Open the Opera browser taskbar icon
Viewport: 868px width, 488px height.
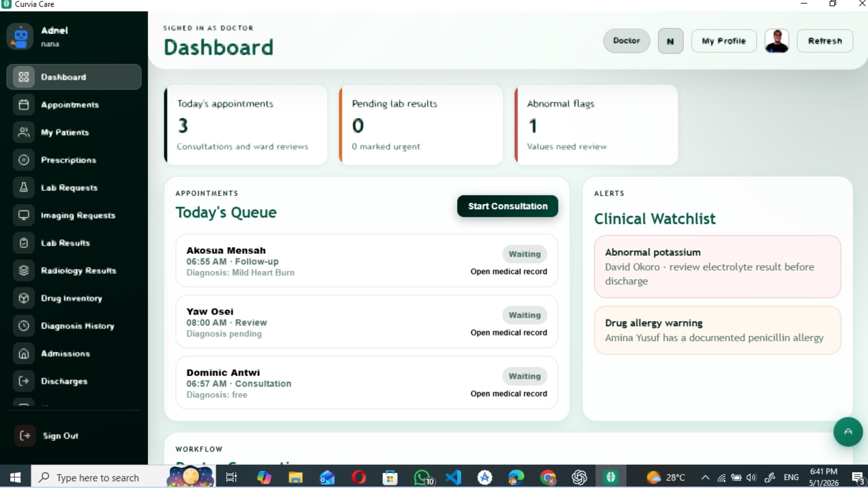pos(359,477)
